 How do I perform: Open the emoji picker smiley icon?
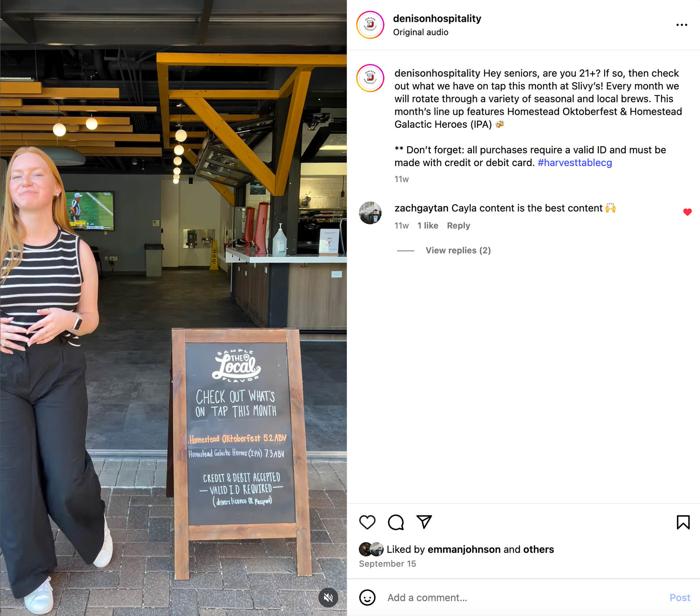pos(367,597)
